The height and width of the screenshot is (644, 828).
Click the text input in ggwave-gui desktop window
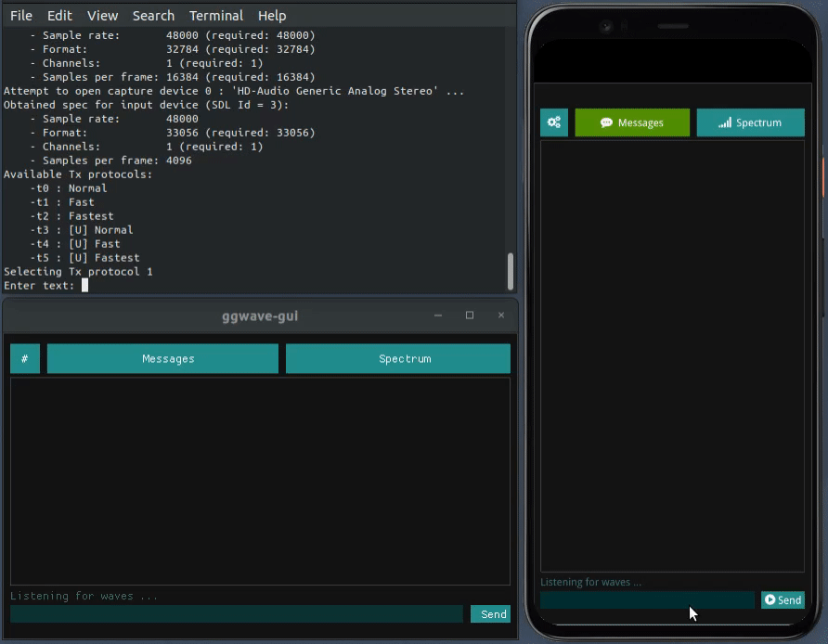(236, 614)
